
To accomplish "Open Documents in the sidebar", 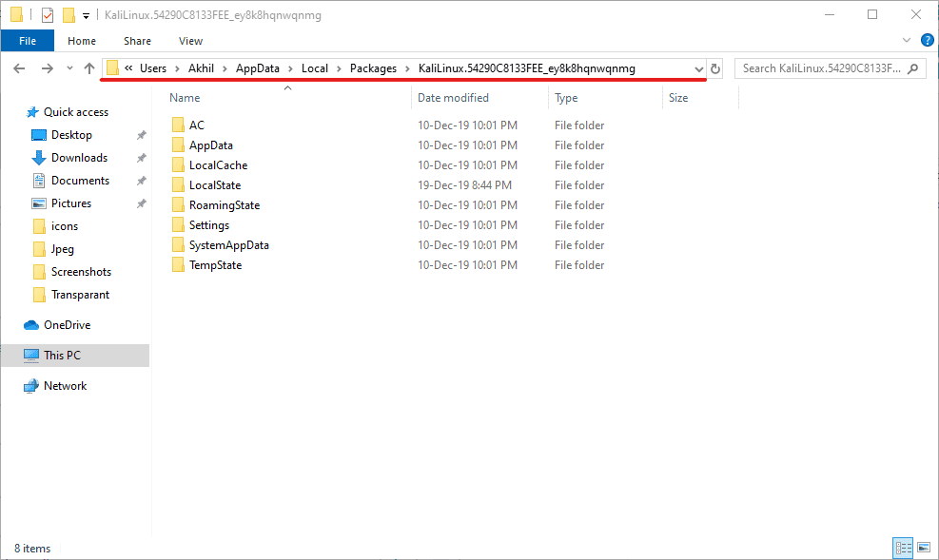I will point(80,180).
